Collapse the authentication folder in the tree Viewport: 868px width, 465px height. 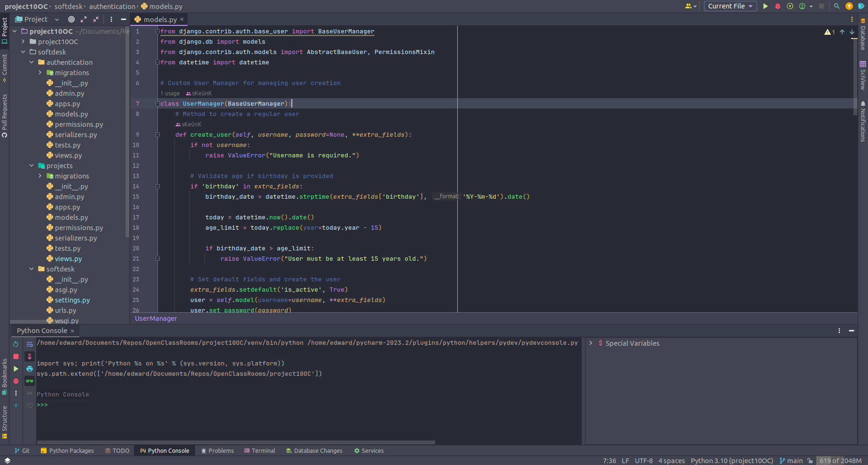point(31,62)
